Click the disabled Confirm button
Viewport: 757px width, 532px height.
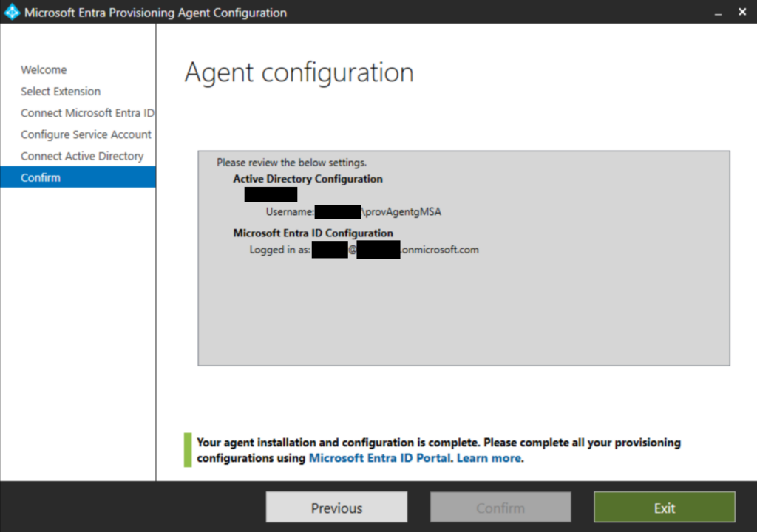tap(500, 507)
